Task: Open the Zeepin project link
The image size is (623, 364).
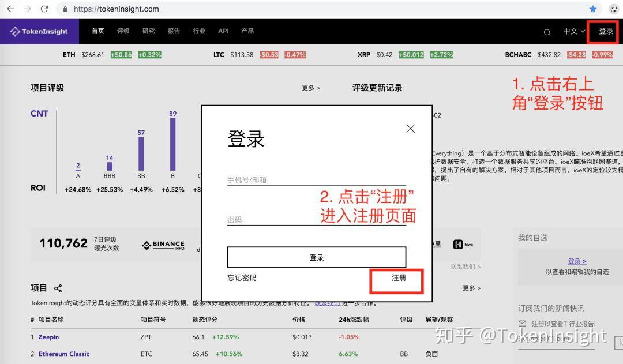Action: tap(48, 337)
